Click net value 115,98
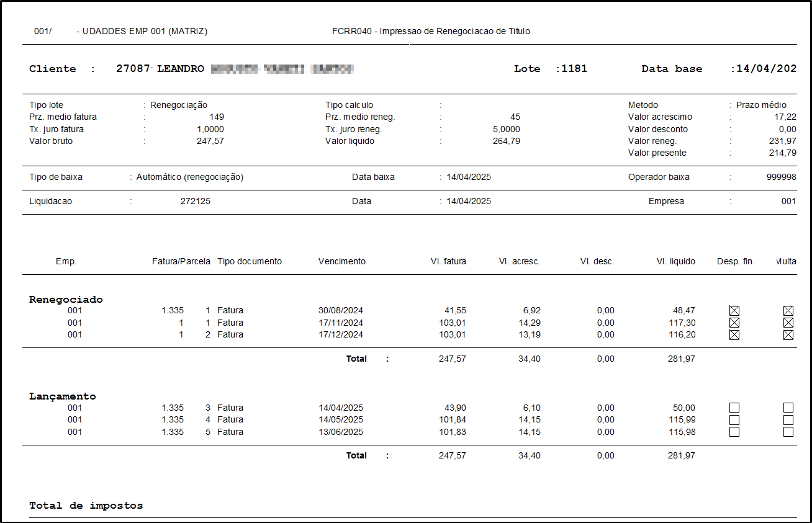This screenshot has height=523, width=812. tap(682, 432)
